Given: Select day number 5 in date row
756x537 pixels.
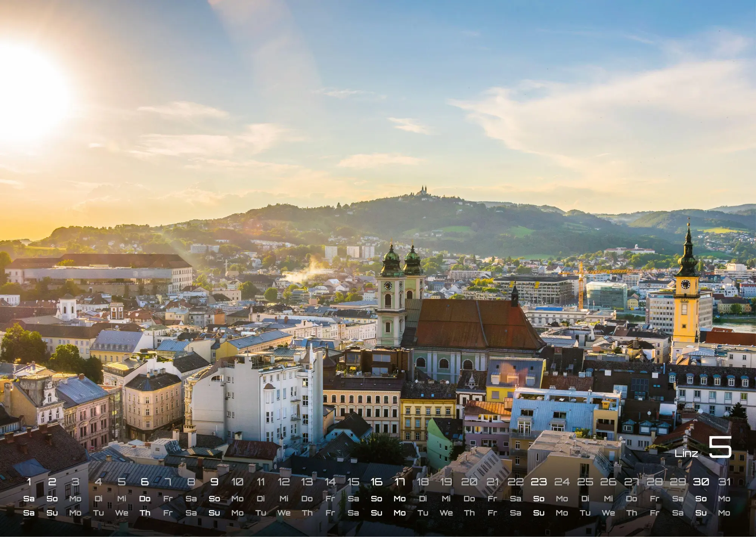Looking at the screenshot, I should tap(122, 482).
